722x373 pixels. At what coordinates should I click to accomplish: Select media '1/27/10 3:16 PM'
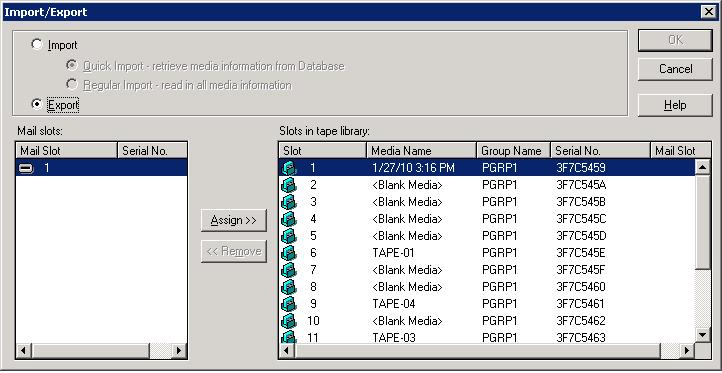413,168
